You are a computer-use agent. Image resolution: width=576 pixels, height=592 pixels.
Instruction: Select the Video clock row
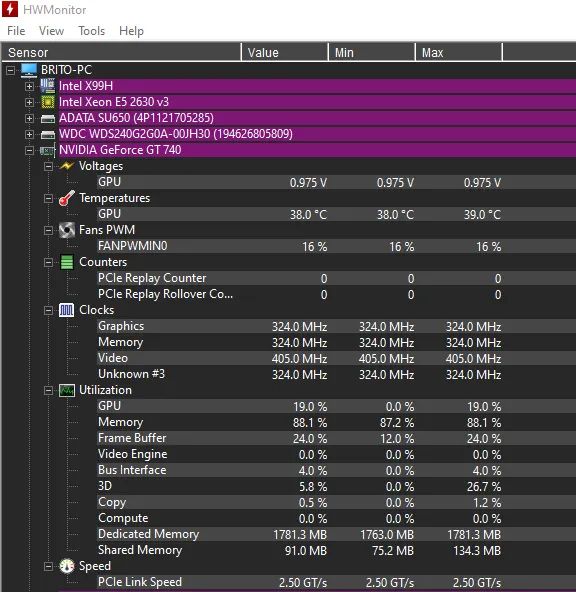pyautogui.click(x=337, y=358)
